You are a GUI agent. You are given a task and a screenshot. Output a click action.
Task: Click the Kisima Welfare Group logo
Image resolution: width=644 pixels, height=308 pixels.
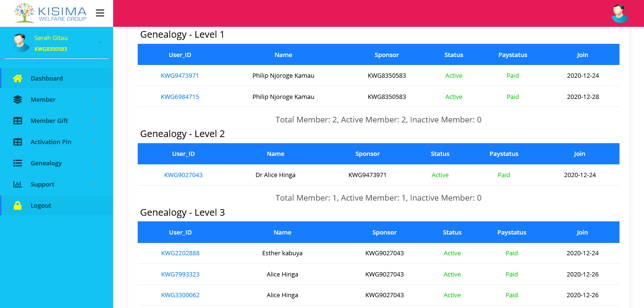50,13
